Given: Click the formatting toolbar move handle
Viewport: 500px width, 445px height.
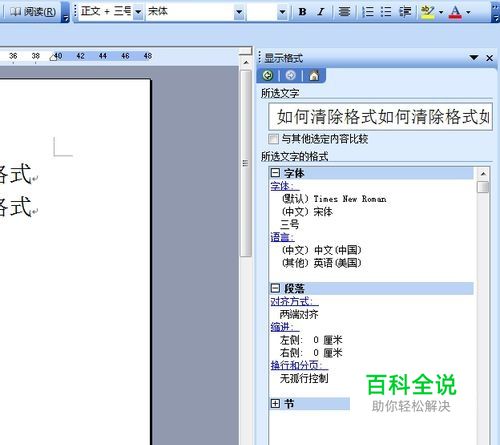Looking at the screenshot, I should point(75,11).
